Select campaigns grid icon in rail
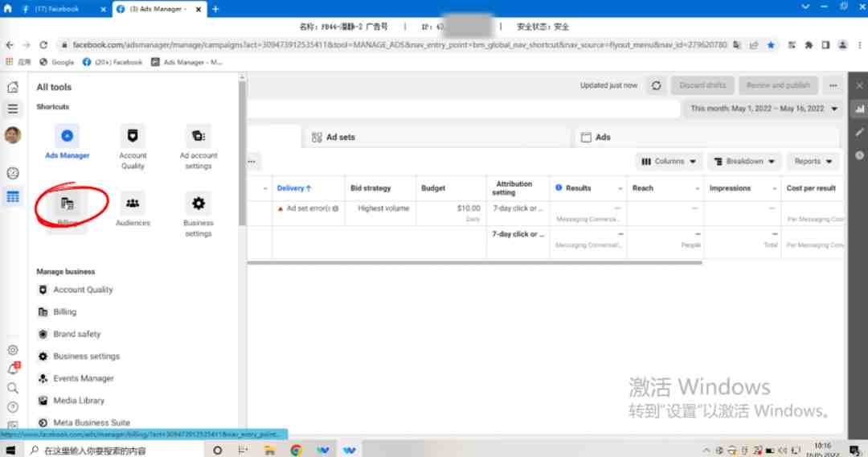Image resolution: width=868 pixels, height=457 pixels. point(13,196)
